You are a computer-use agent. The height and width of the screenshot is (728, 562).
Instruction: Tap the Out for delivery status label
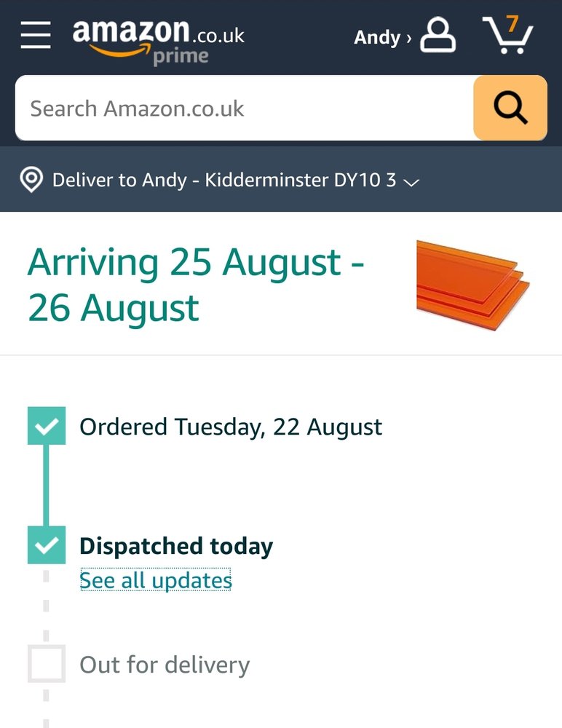pos(165,665)
